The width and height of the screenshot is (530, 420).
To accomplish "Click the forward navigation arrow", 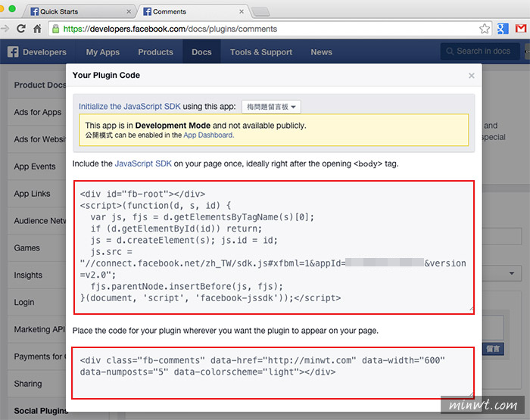I will coord(5,29).
